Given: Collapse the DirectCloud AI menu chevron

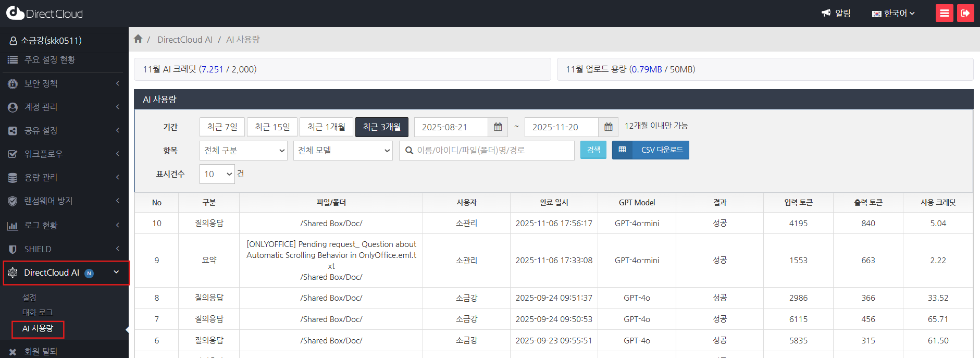Looking at the screenshot, I should click(x=116, y=272).
